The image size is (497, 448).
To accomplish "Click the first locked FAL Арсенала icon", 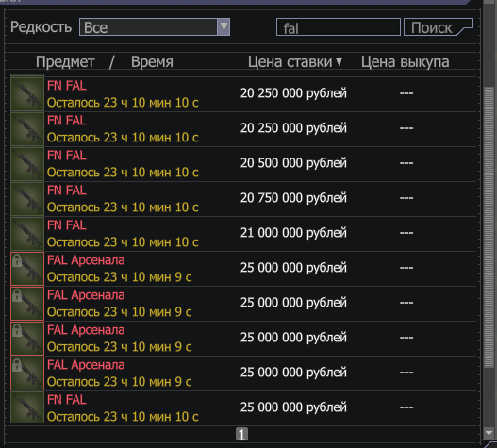I will 27,269.
